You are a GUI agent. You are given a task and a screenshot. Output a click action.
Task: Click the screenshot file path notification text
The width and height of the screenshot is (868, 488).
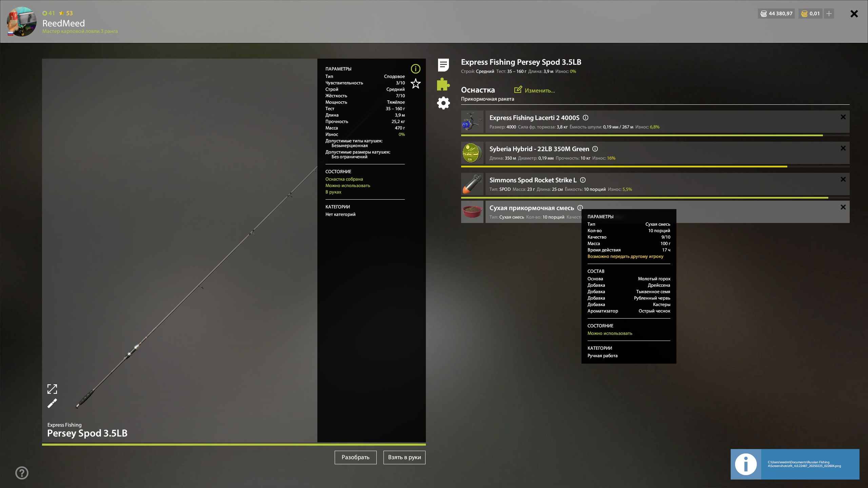point(804,464)
